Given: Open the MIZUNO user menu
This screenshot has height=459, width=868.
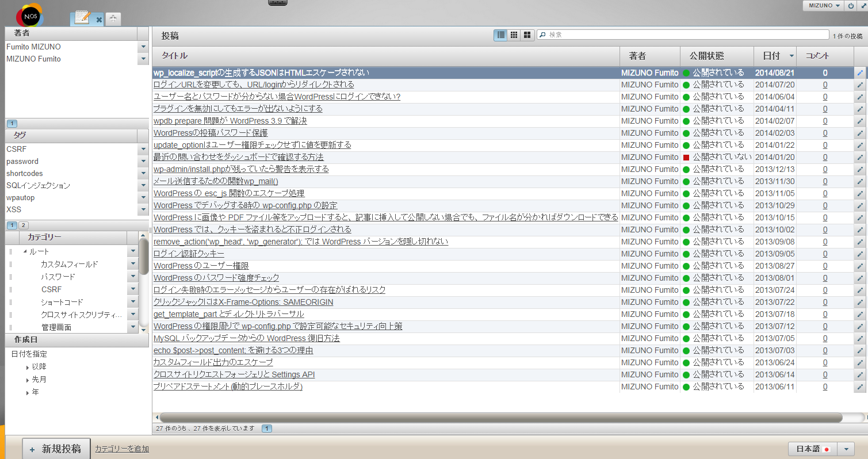Looking at the screenshot, I should pyautogui.click(x=824, y=5).
